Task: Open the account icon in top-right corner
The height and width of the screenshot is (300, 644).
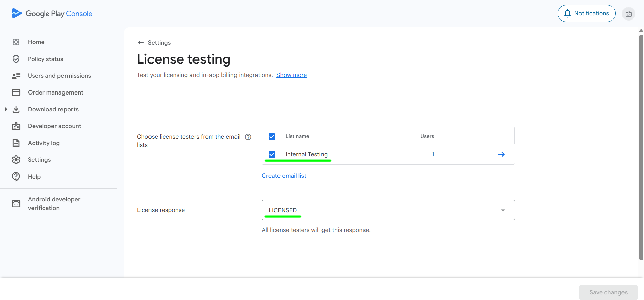Action: click(628, 14)
